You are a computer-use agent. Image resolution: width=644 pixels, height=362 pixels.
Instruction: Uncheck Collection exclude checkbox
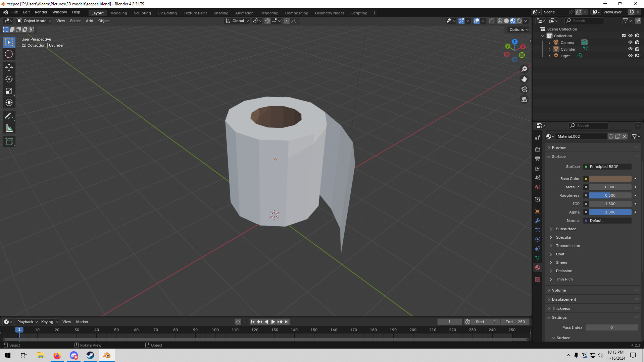pos(624,36)
